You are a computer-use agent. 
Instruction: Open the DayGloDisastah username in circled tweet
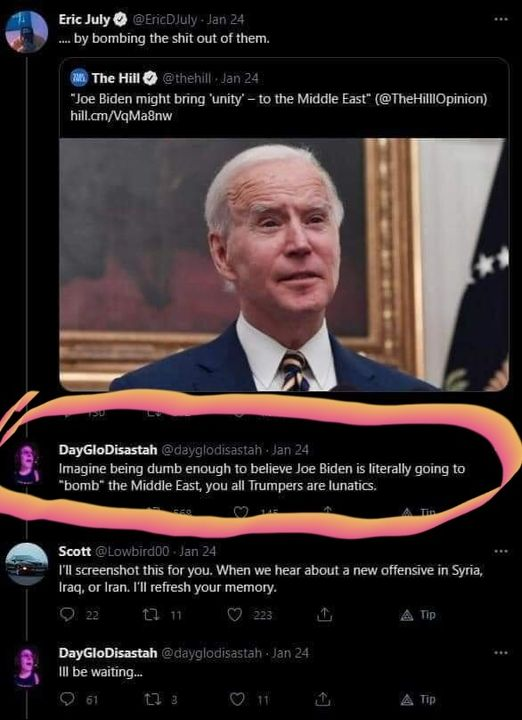pyautogui.click(x=108, y=450)
